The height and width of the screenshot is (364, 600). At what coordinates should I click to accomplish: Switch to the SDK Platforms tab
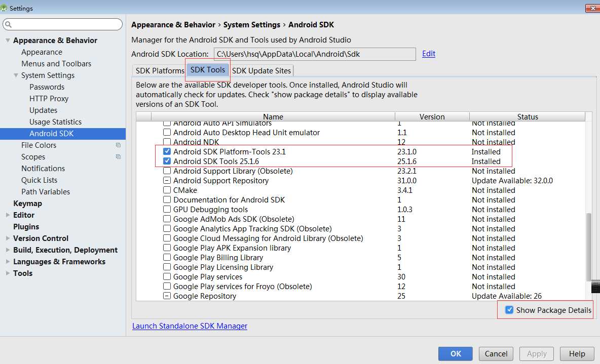click(x=160, y=71)
